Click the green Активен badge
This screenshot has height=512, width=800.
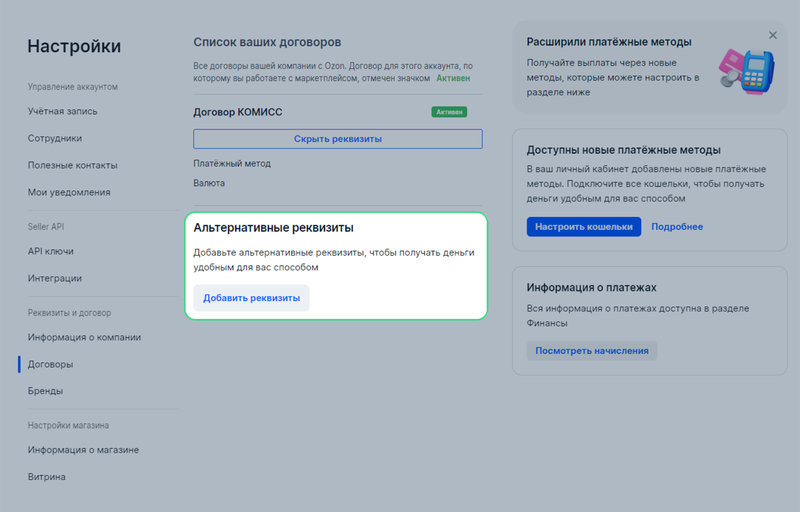click(x=449, y=112)
